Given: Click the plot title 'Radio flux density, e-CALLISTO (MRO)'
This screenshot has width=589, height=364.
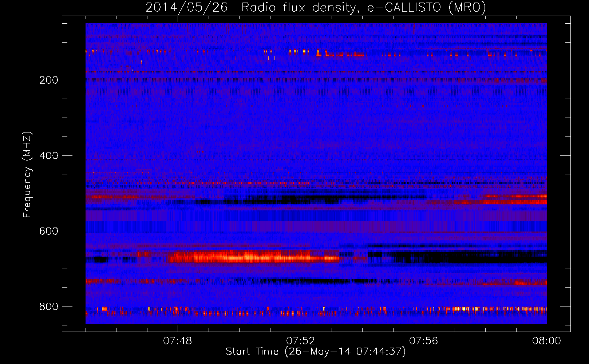Looking at the screenshot, I should point(364,8).
